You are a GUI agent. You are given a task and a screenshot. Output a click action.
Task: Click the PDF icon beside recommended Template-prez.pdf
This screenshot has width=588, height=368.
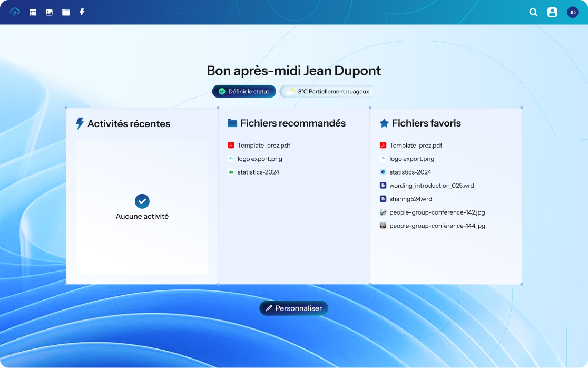pyautogui.click(x=231, y=145)
